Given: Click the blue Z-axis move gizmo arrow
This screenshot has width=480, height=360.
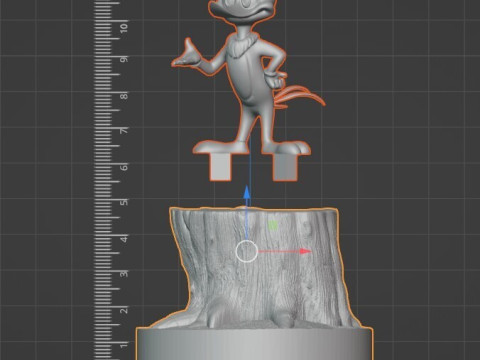Looking at the screenshot, I should point(247,193).
